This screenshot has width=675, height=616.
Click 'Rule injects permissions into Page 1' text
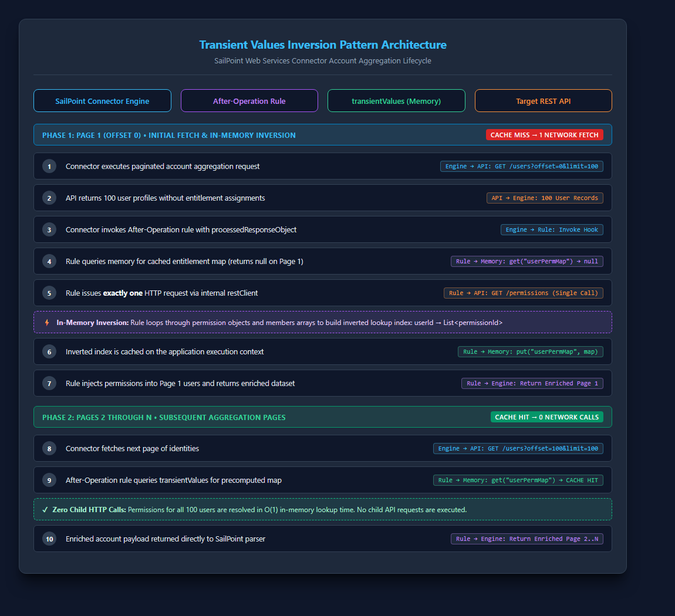point(180,384)
